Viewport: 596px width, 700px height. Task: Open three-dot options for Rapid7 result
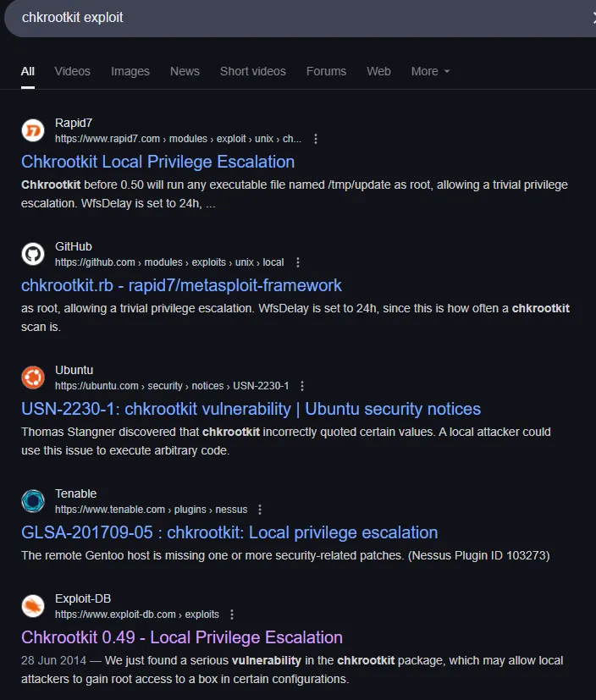click(x=316, y=139)
